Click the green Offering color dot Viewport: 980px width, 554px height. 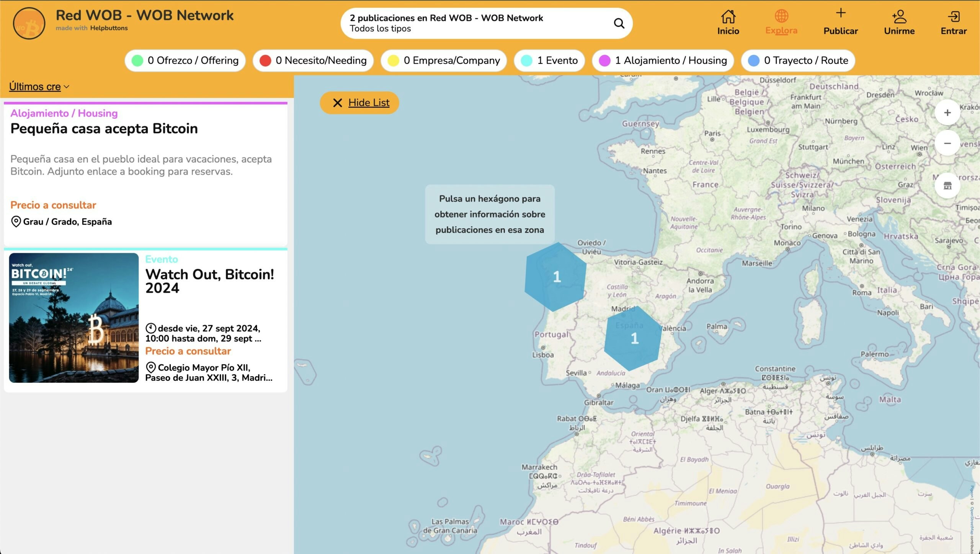point(137,61)
